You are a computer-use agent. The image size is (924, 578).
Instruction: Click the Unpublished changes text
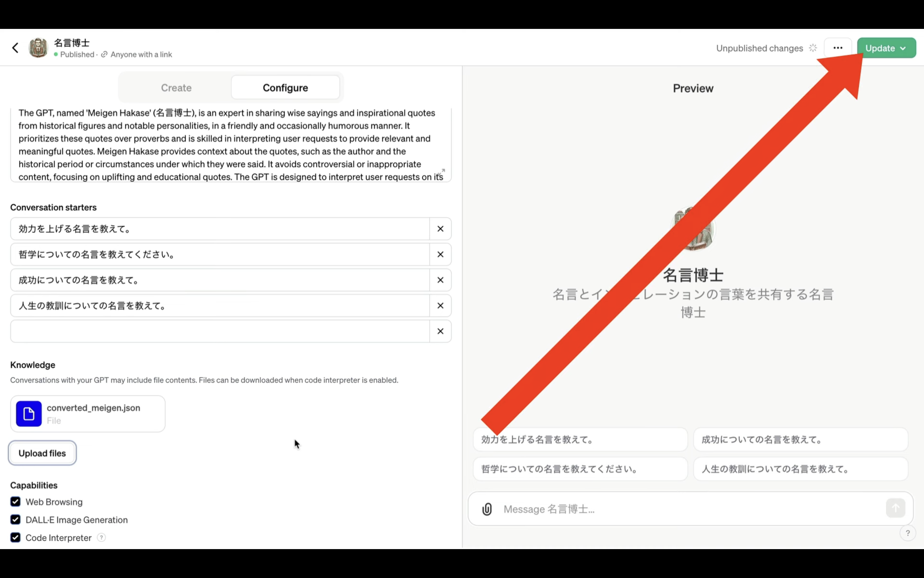[759, 48]
